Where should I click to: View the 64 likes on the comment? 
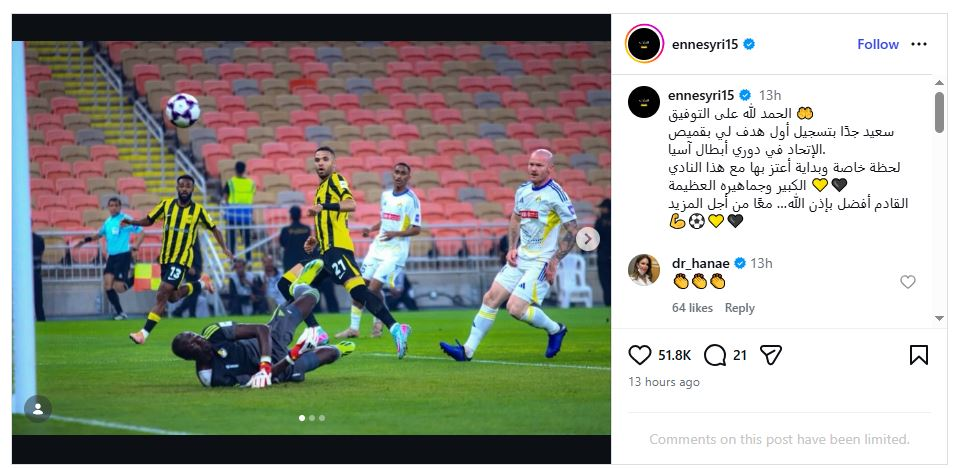point(692,308)
